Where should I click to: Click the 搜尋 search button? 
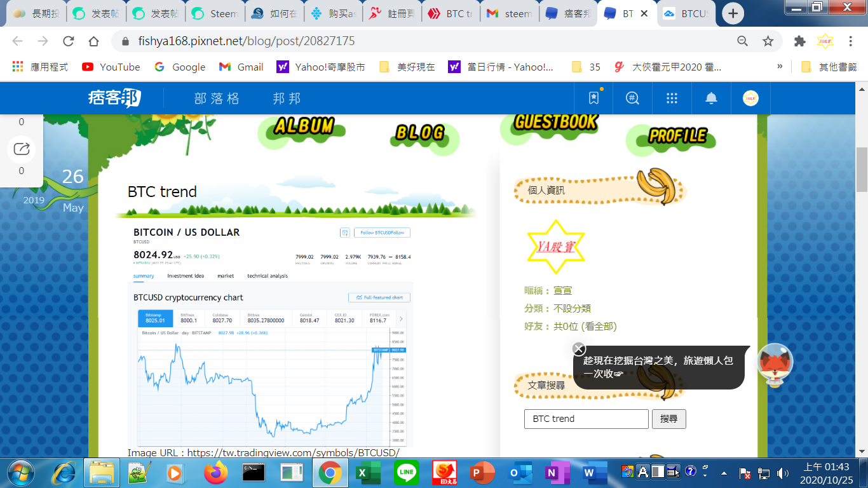click(x=669, y=419)
